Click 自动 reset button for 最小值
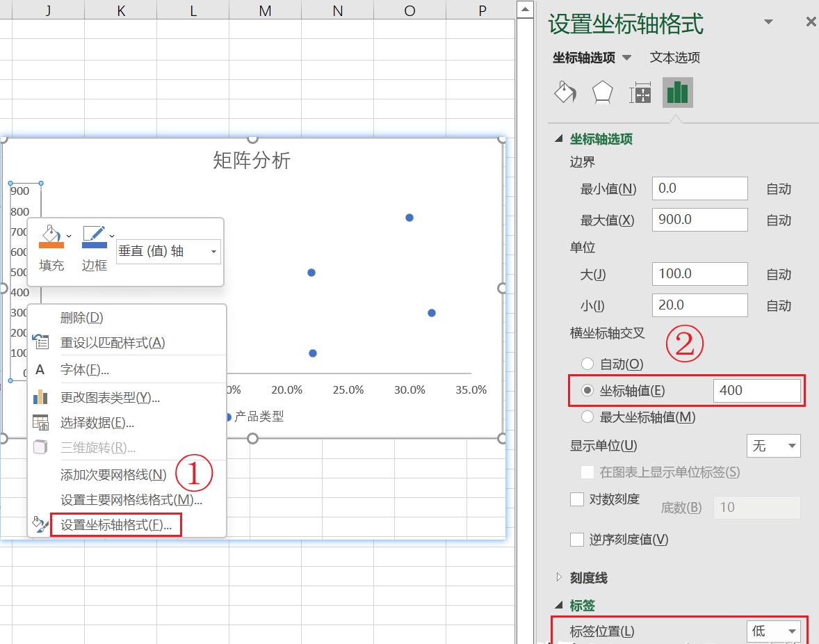The image size is (819, 644). pos(778,188)
